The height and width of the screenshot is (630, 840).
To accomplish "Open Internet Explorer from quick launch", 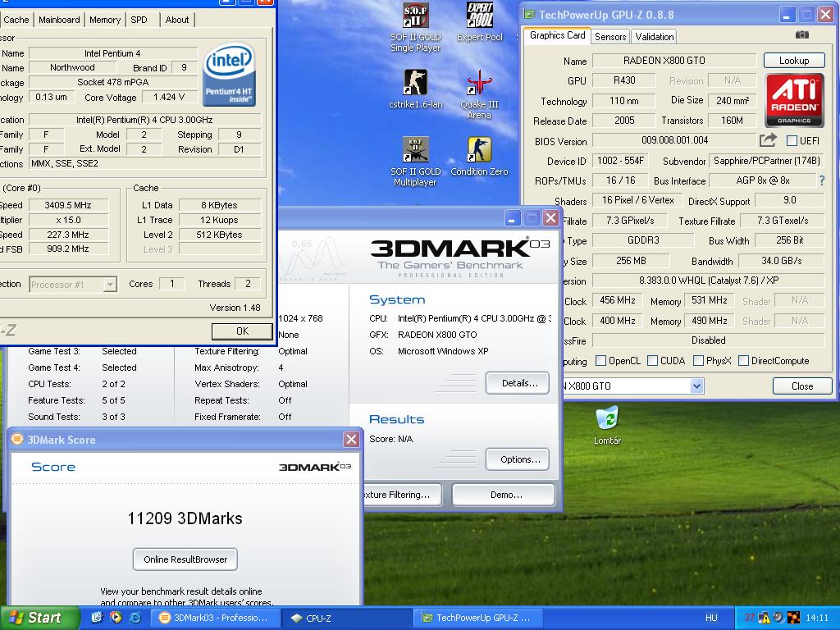I will click(135, 618).
